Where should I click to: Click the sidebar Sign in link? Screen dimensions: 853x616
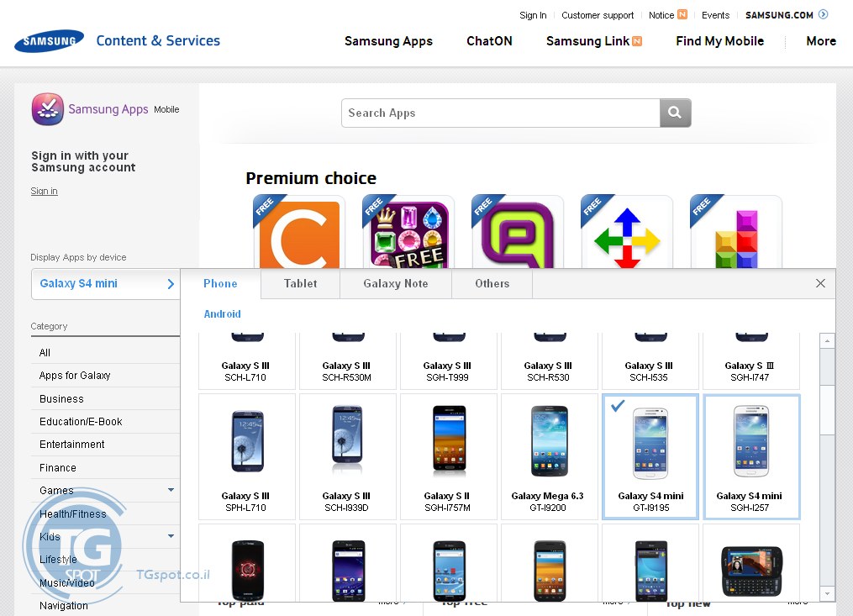click(x=44, y=191)
